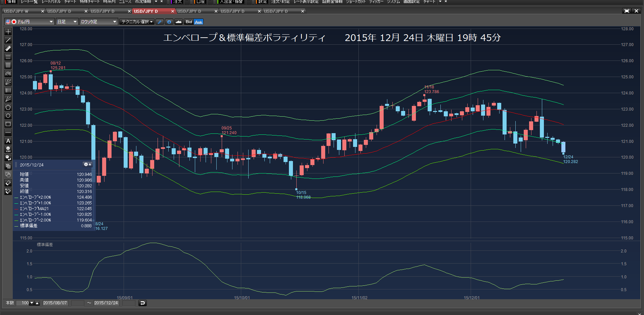Switch price display to Ask

199,22
